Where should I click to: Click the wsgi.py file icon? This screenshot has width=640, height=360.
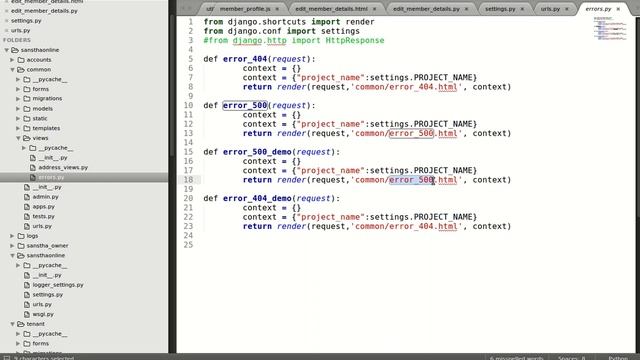click(x=27, y=314)
